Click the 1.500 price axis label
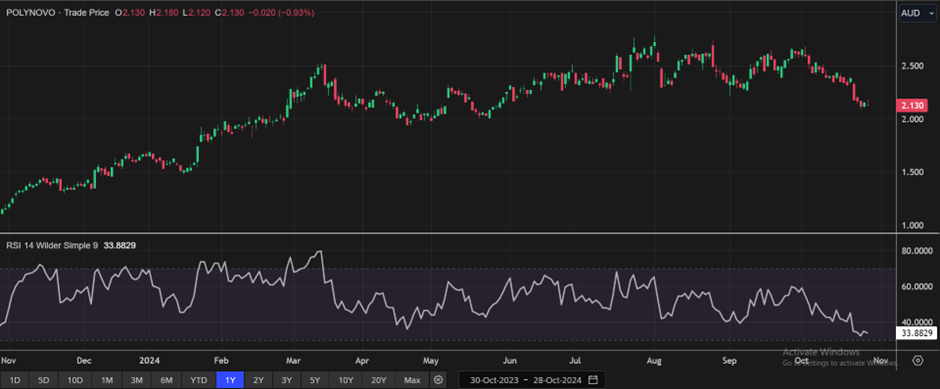940x389 pixels. coord(913,172)
